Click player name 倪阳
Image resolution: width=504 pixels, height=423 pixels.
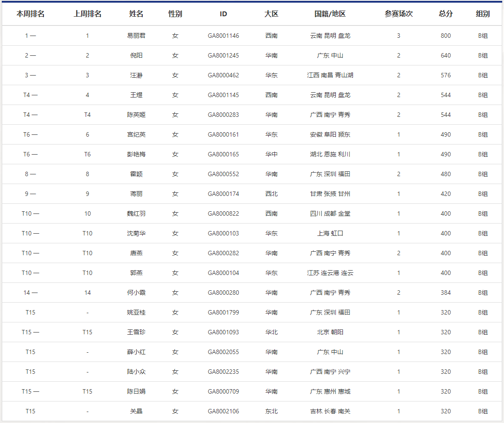pos(136,55)
